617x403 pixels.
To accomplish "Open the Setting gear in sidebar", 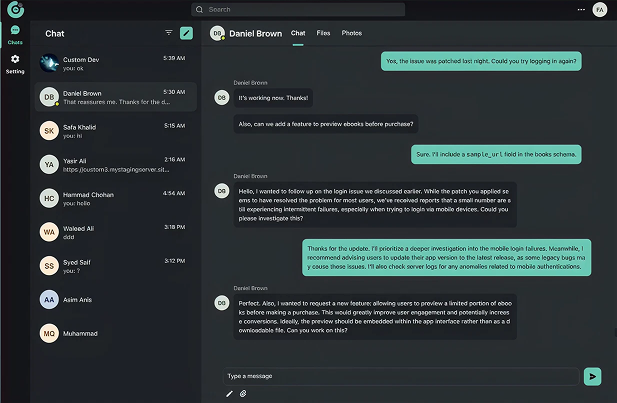I will pos(15,64).
